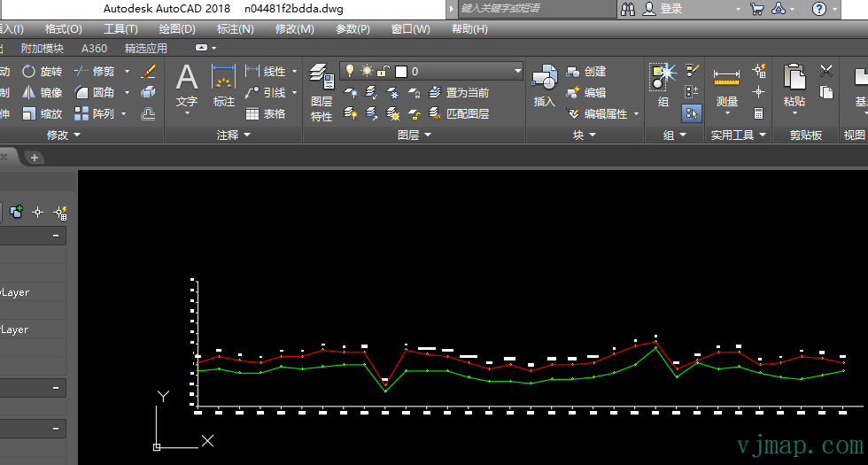Viewport: 868px width, 465px height.
Task: Insert a Table (表格)
Action: [267, 113]
